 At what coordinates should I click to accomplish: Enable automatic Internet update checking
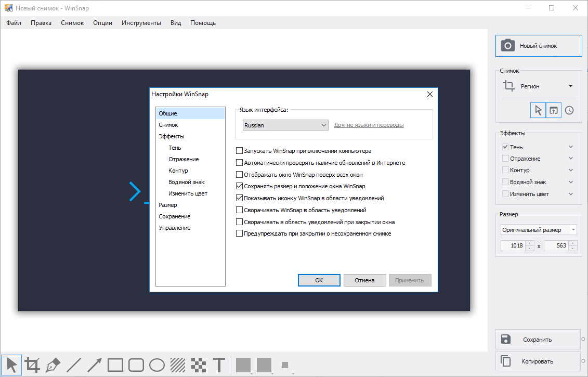pos(239,163)
